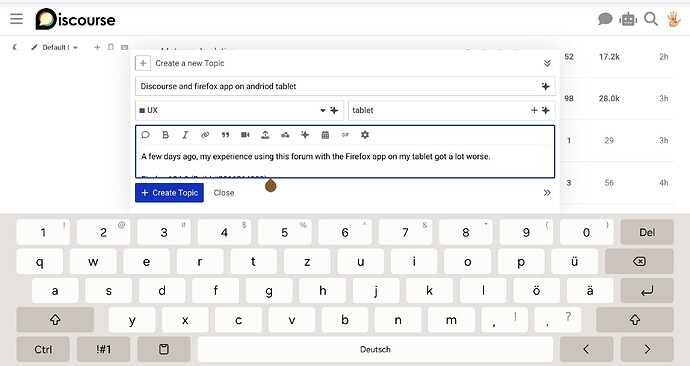
Task: Tap the right shift key
Action: click(635, 320)
